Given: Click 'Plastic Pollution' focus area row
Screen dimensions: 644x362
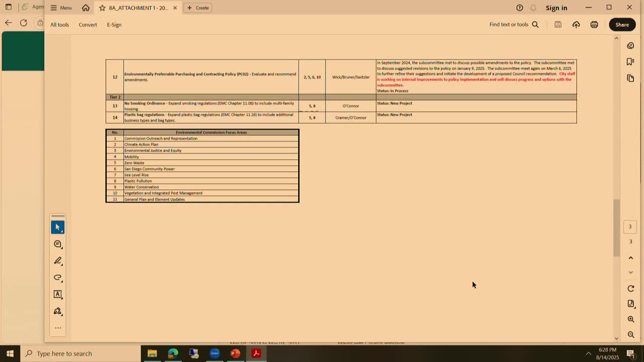Looking at the screenshot, I should click(x=202, y=181).
